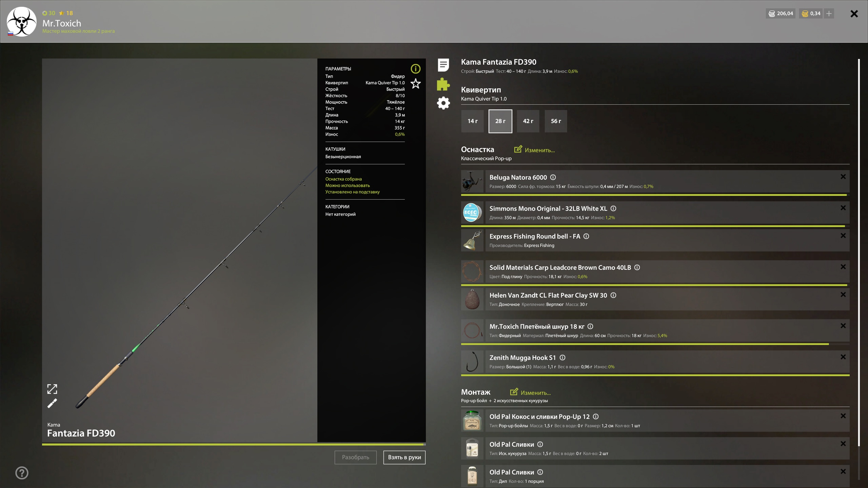Remove Old Pal Кокос и сливки Pop-Up bait

pos(843,416)
